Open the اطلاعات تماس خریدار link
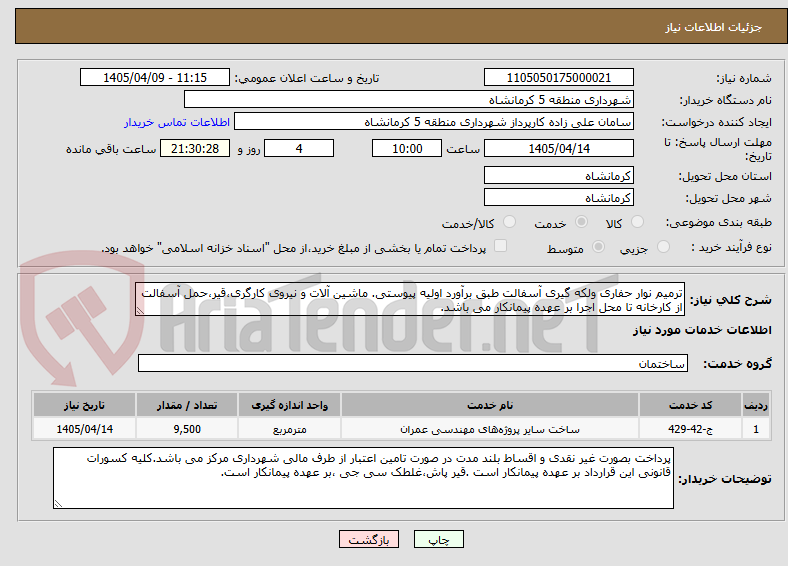The width and height of the screenshot is (788, 566). [177, 122]
